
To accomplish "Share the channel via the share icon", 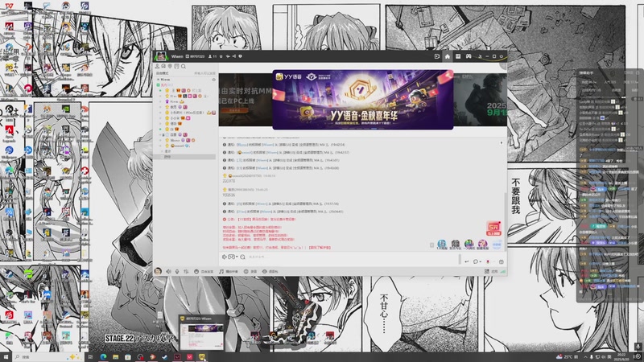I will tap(234, 56).
